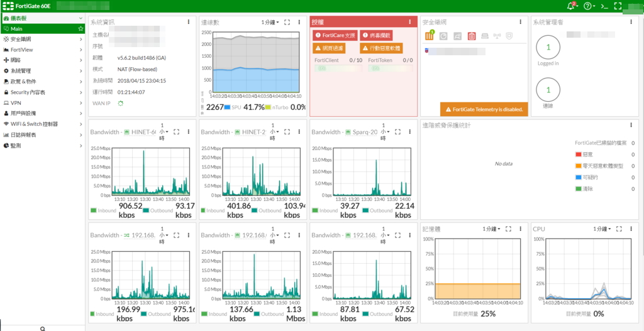Select the Main dashboard entry

click(43, 29)
